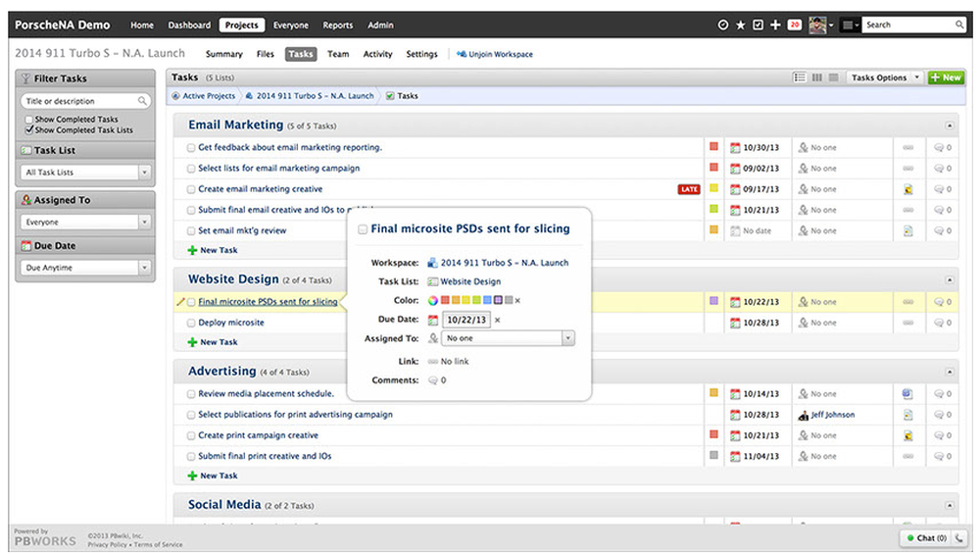Click calendar icon beside Due Date field
980x554 pixels.
432,321
